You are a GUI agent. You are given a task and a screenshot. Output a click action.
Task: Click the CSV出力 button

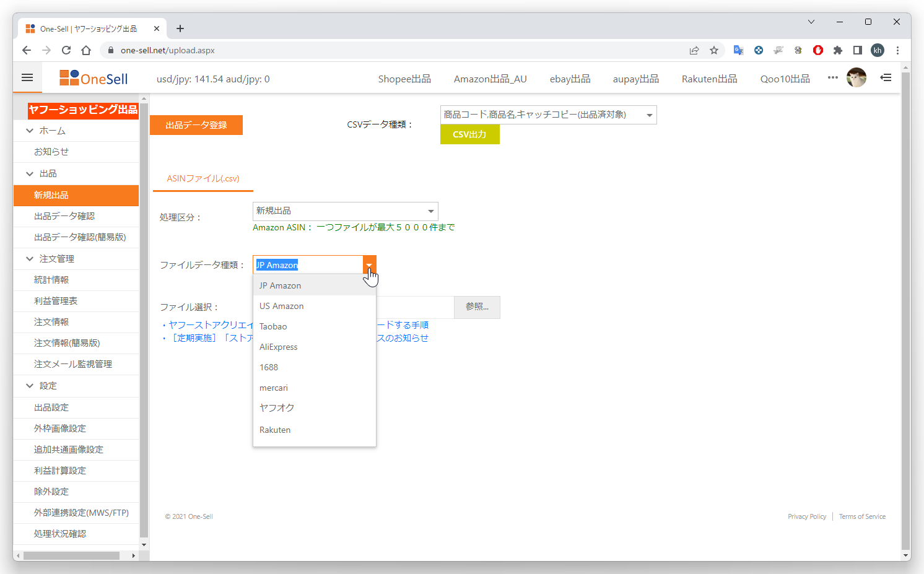pos(469,134)
